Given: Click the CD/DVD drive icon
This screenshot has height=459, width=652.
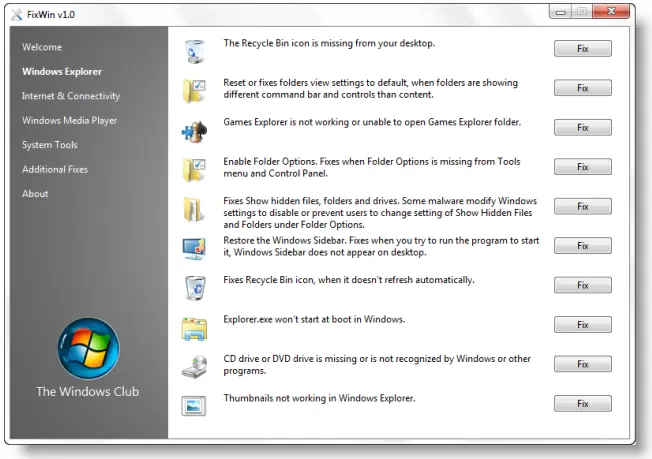Looking at the screenshot, I should click(195, 367).
